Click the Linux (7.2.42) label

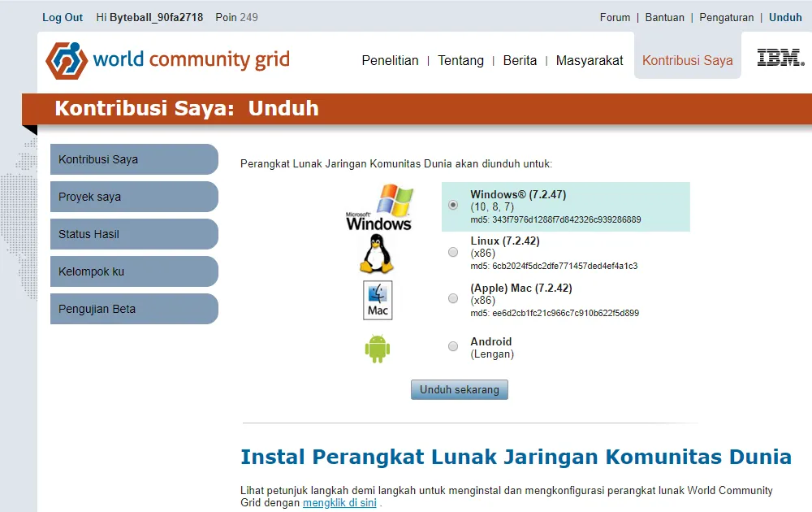tap(505, 241)
